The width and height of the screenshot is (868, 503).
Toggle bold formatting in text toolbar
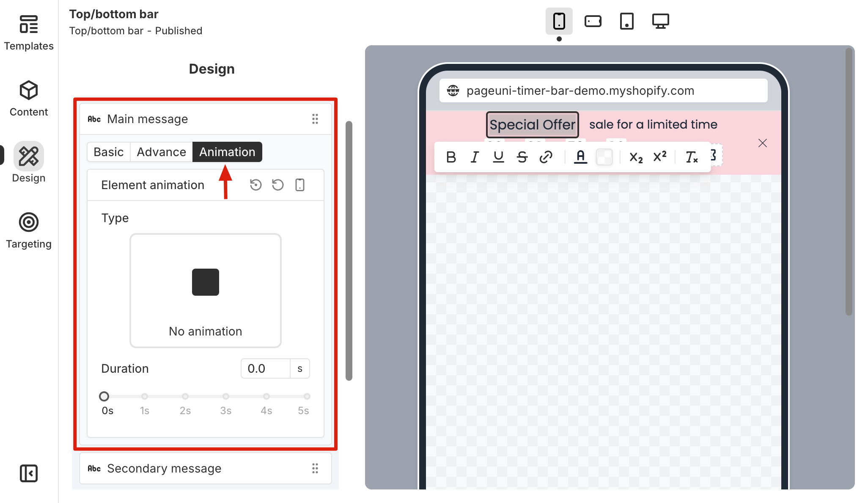(451, 157)
